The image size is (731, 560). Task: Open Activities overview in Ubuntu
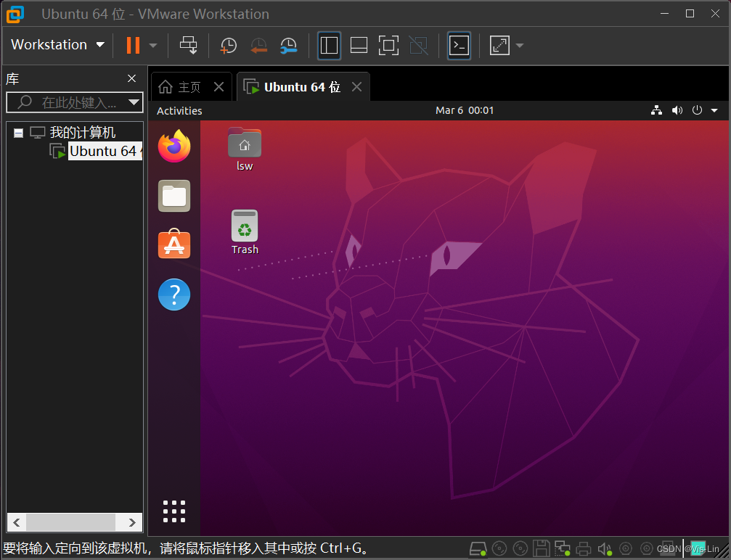(179, 111)
